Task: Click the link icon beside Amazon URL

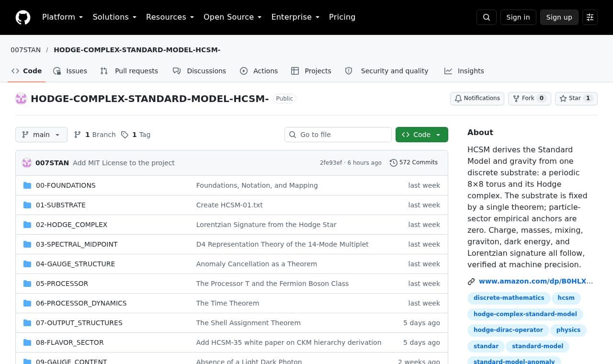Action: (471, 282)
